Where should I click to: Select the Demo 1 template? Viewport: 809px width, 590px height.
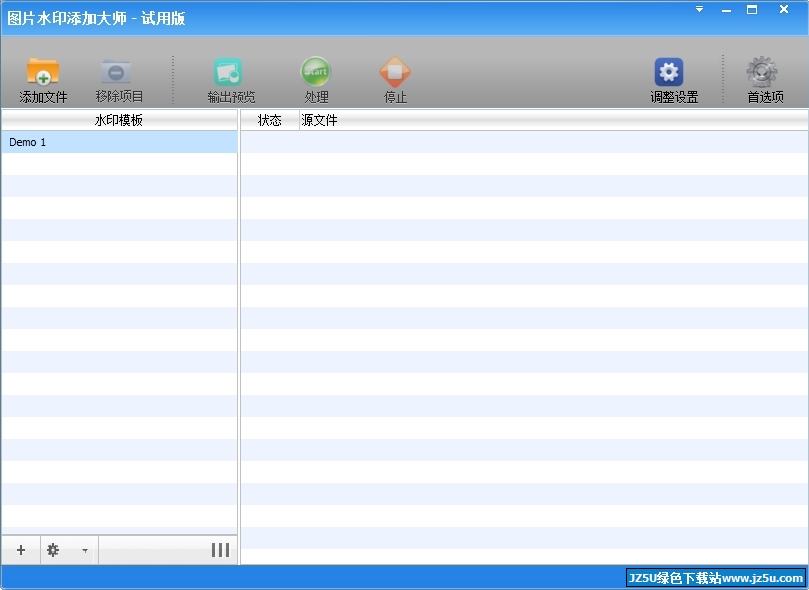point(119,142)
